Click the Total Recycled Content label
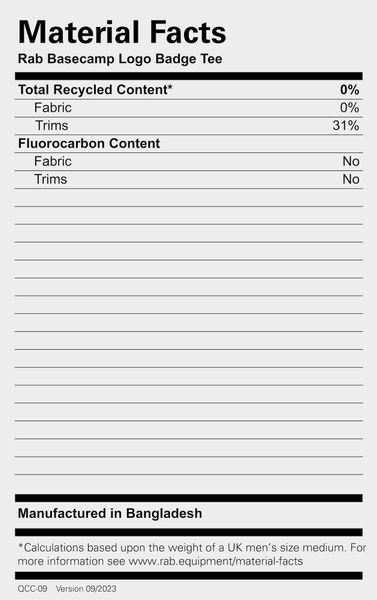 click(x=93, y=90)
